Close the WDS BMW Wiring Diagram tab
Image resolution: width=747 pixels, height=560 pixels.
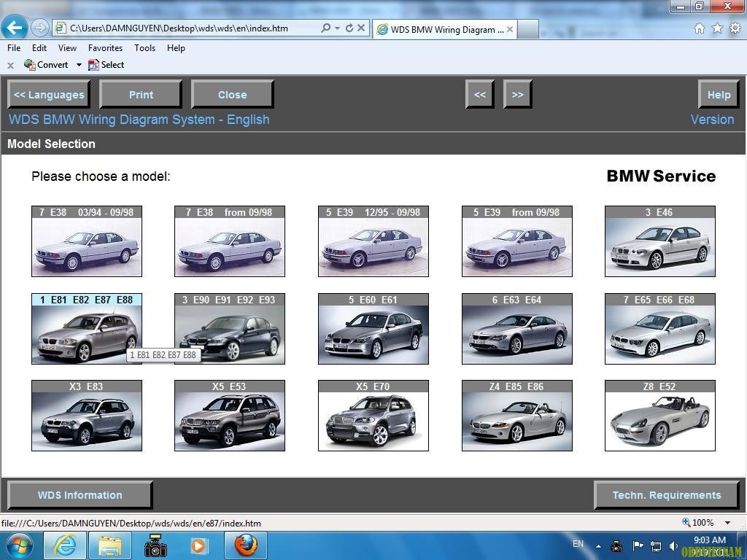(510, 29)
